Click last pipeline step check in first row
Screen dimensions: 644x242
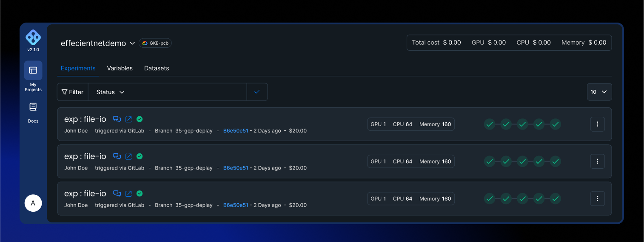tap(555, 124)
